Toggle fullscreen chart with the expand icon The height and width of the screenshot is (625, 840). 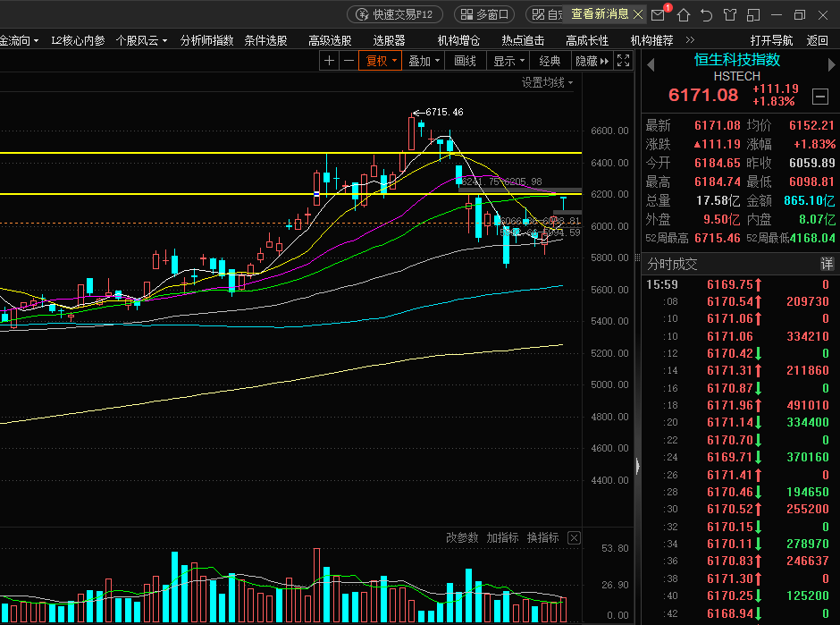point(623,61)
